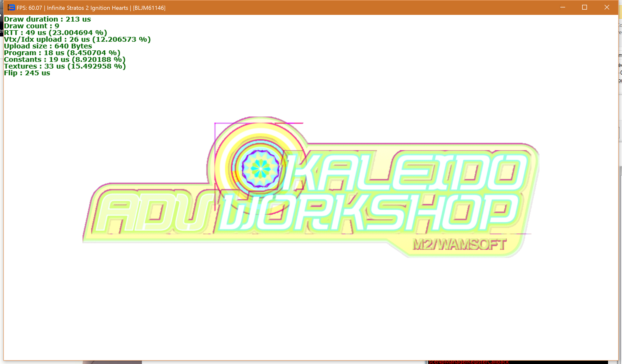The width and height of the screenshot is (622, 364).
Task: Click the 'Draw duration : 213 us' overlay line
Action: 47,19
